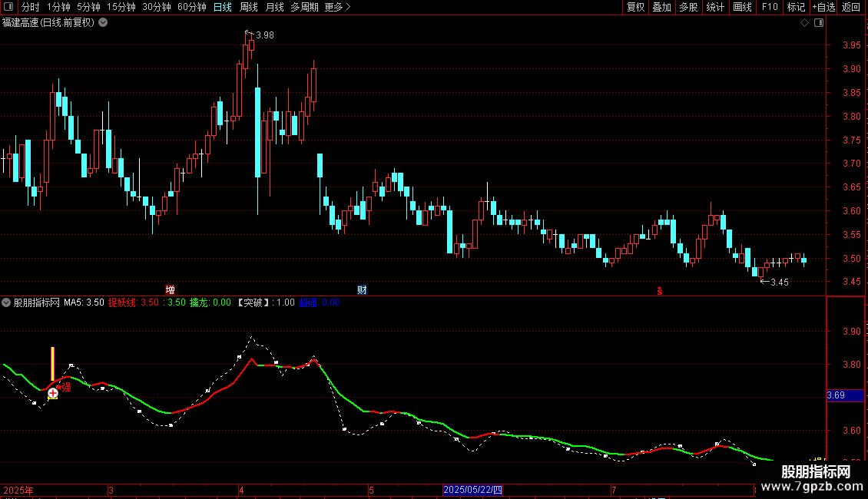Select the 30分钟 period

[x=157, y=7]
